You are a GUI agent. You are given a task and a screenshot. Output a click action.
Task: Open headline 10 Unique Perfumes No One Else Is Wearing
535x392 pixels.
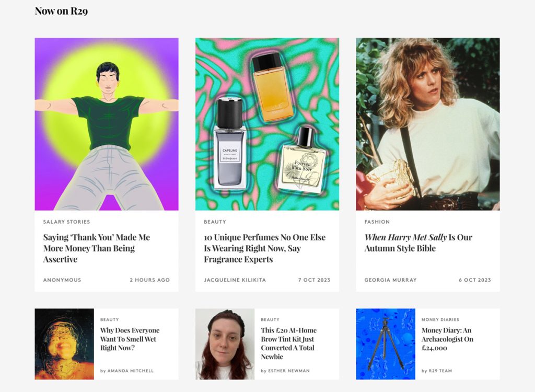pos(265,248)
